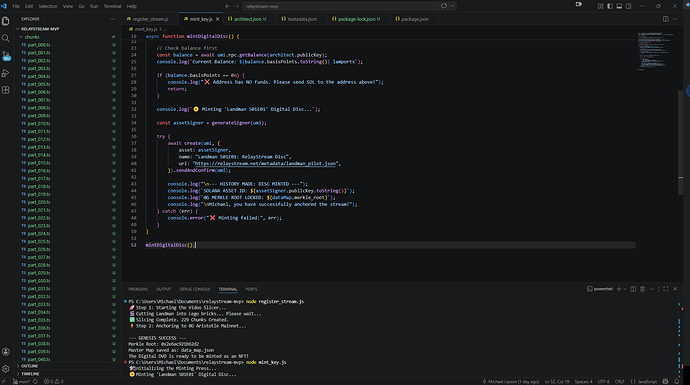Open the Go menu

click(81, 6)
